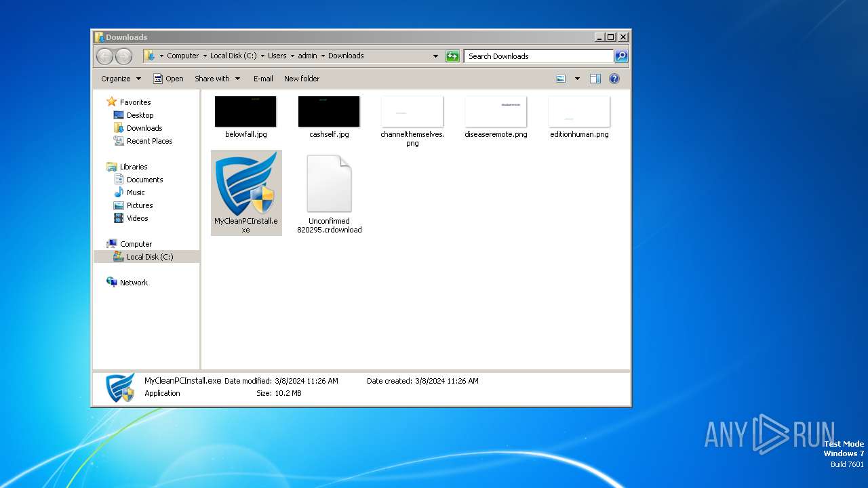Click the Date modified value in details pane
The image size is (868, 488).
(307, 381)
